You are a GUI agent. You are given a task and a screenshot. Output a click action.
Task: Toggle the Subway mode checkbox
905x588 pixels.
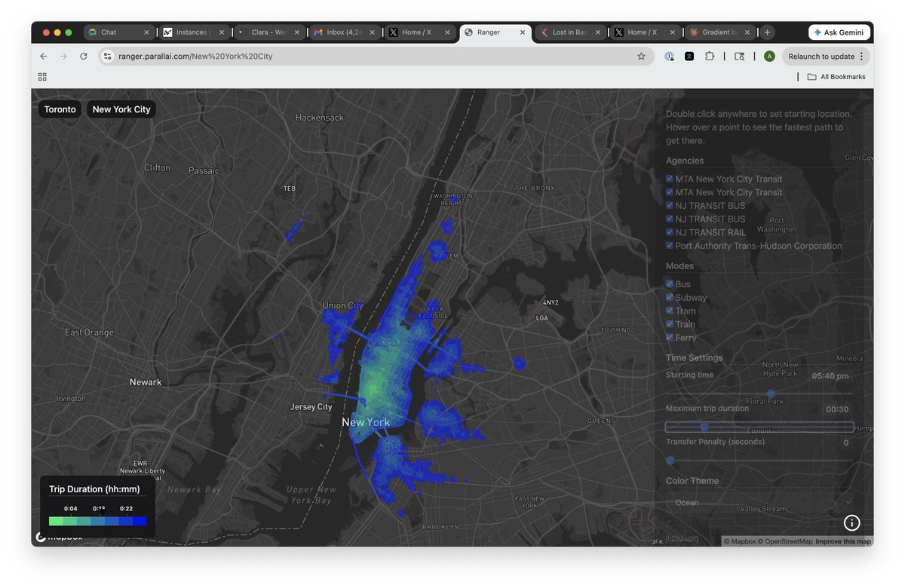coord(670,298)
